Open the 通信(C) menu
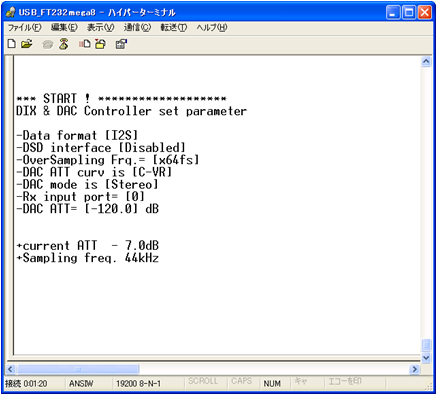The image size is (437, 395). [x=137, y=27]
